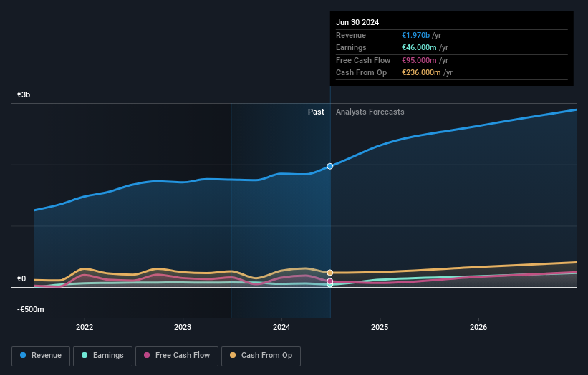Click the 2023 x-axis label

(x=183, y=328)
